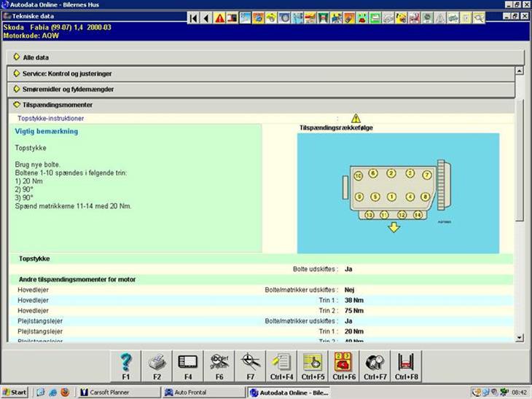Click the red warning triangle toolbar icon
532x399 pixels.
point(219,18)
